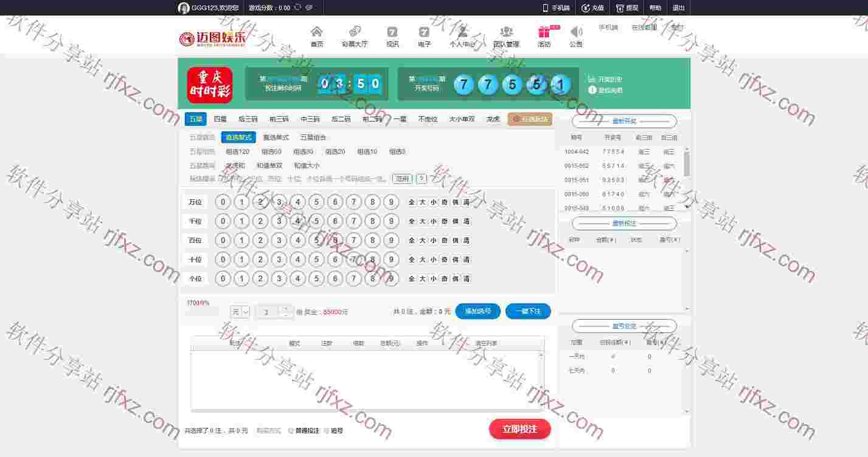Expand the 元 currency unit dropdown
This screenshot has width=868, height=457.
point(245,312)
